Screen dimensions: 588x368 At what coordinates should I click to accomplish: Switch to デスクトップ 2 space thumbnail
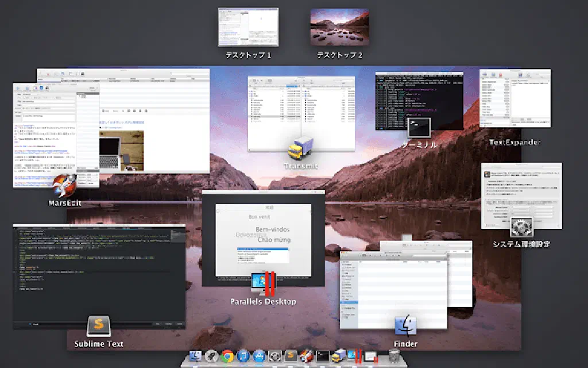coord(339,27)
